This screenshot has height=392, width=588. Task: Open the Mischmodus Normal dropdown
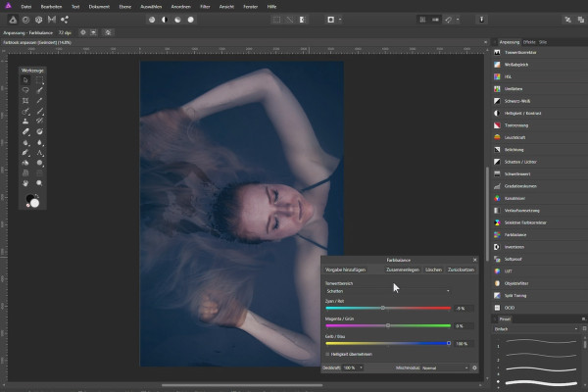pos(445,368)
